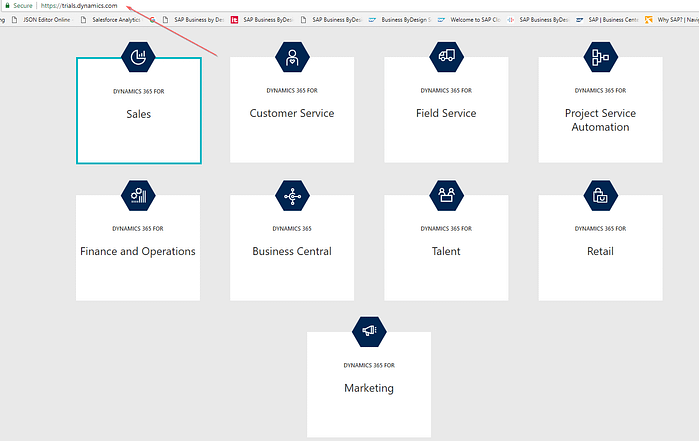Screen dimensions: 699x441
Task: Open the Customer Service trial title
Action: [x=292, y=113]
